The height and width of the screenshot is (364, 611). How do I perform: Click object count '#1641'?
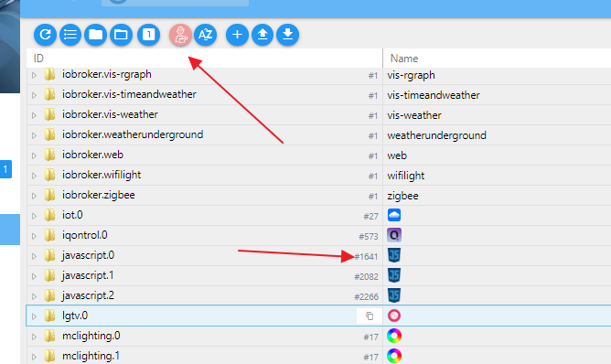[x=366, y=256]
